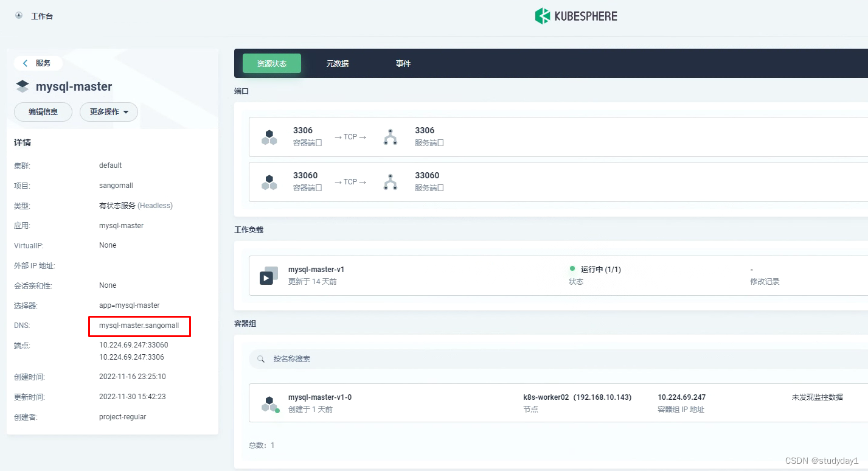Image resolution: width=868 pixels, height=471 pixels.
Task: Click 运行中 (1/1) status text
Action: 601,269
